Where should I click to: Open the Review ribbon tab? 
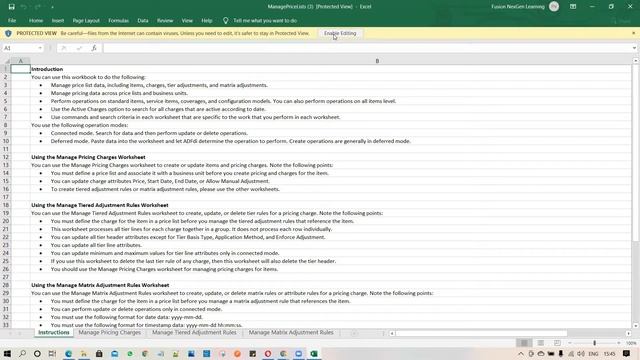[165, 20]
